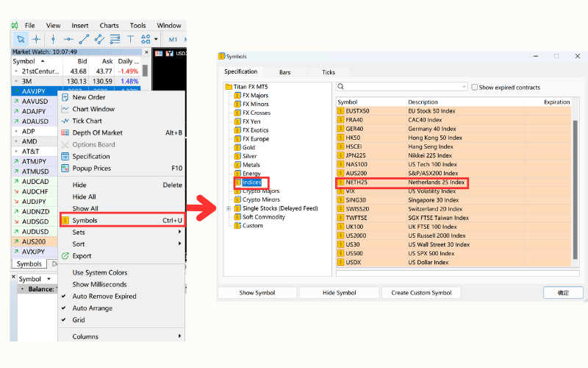This screenshot has width=588, height=368.
Task: Pick the trendline drawing tool
Action: [x=84, y=39]
